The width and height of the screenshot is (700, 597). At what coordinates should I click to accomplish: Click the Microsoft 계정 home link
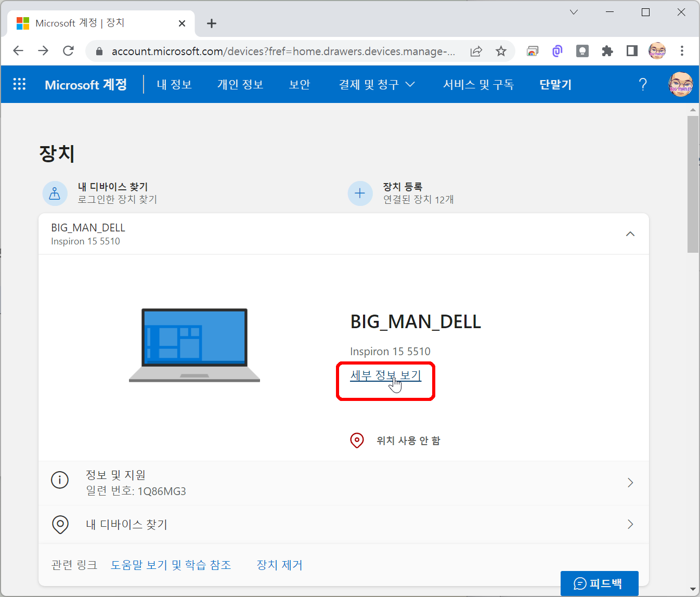pyautogui.click(x=86, y=84)
